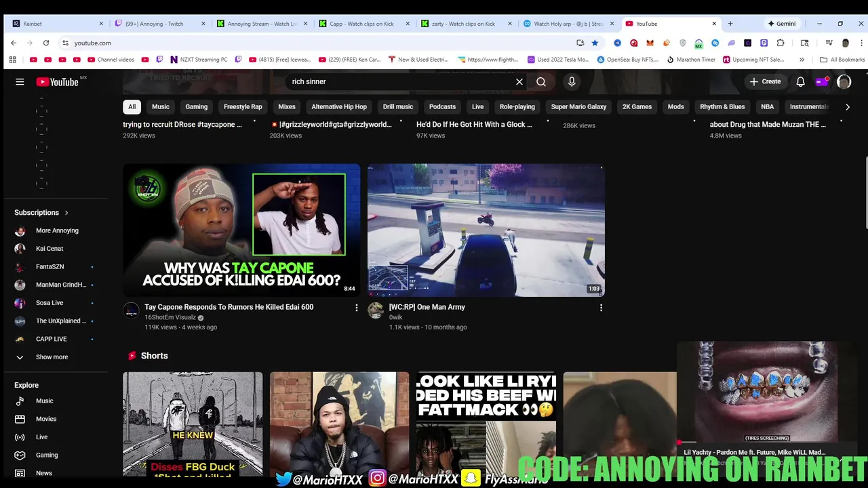
Task: Select the Drill music chip
Action: tap(398, 106)
